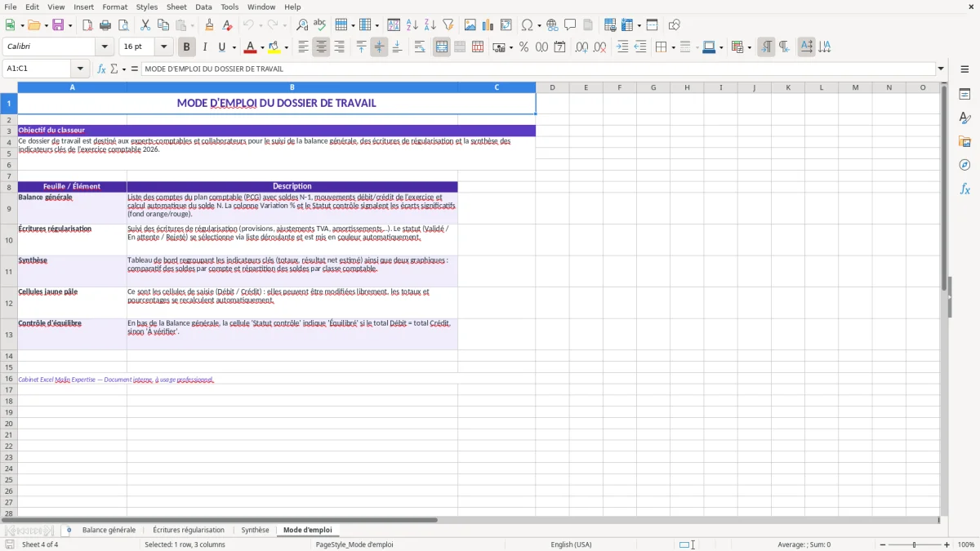The width and height of the screenshot is (980, 551).
Task: Click Freeze Rows and Columns icon
Action: [627, 25]
